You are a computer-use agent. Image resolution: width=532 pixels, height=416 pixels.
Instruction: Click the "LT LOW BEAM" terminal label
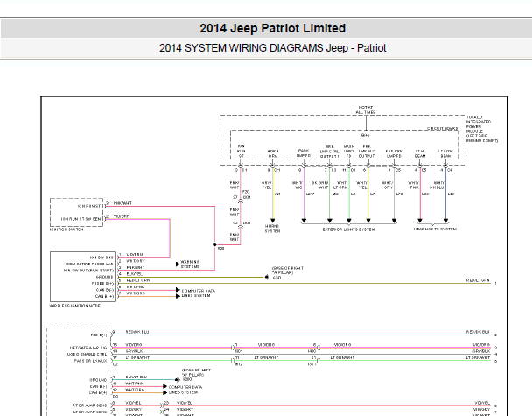pyautogui.click(x=445, y=153)
